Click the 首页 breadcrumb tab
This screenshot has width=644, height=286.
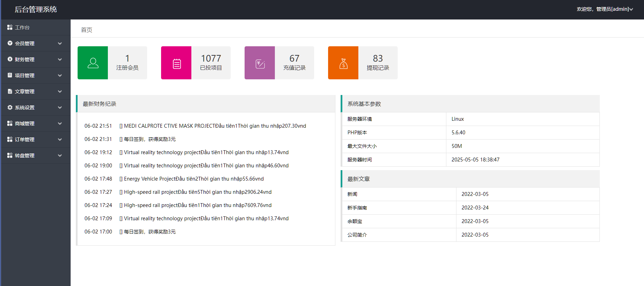tap(87, 30)
